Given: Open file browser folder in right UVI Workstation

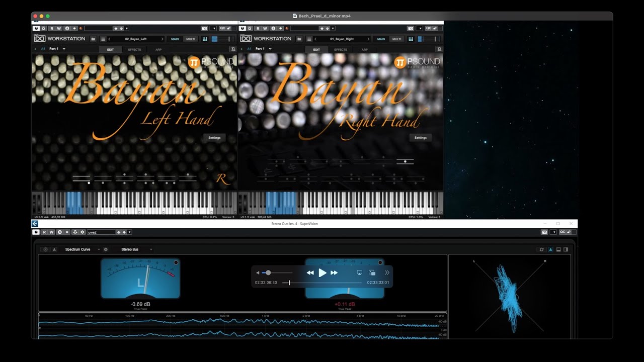Looking at the screenshot, I should coord(299,39).
